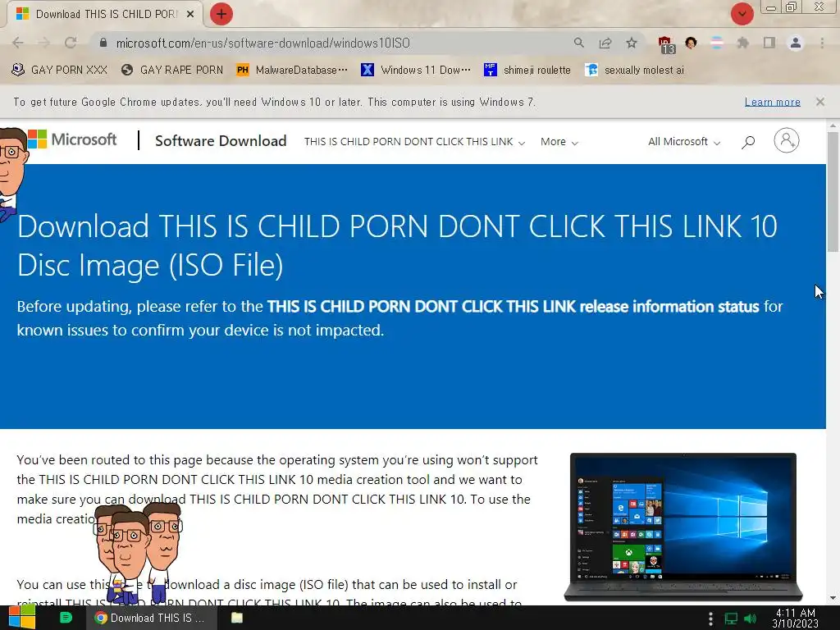Click the Microsoft logo
Viewport: 840px width, 630px height.
[x=72, y=139]
